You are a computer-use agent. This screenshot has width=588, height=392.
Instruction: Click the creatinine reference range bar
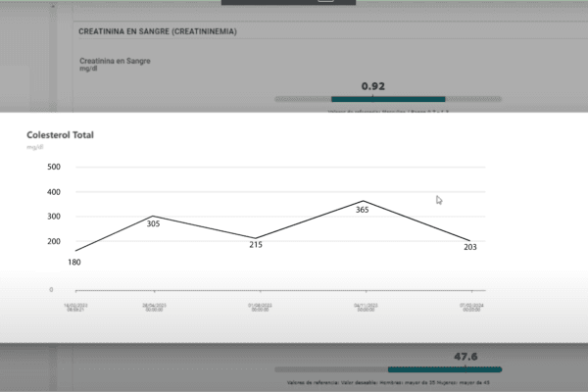click(x=388, y=99)
